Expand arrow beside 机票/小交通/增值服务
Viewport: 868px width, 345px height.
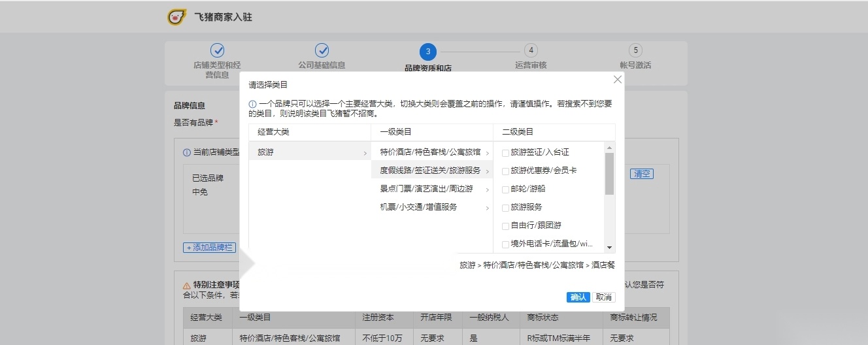coord(488,208)
